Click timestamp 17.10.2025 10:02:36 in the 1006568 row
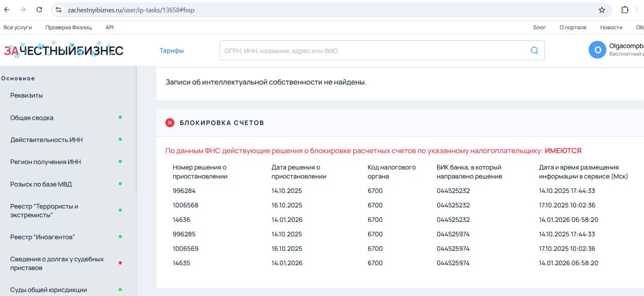This screenshot has height=296, width=644. pyautogui.click(x=567, y=205)
